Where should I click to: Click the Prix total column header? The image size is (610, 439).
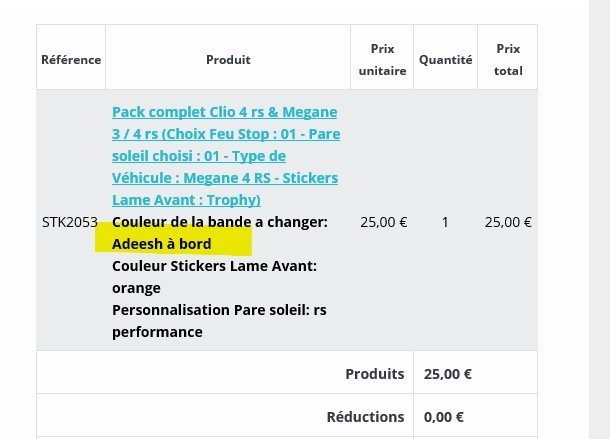click(508, 60)
